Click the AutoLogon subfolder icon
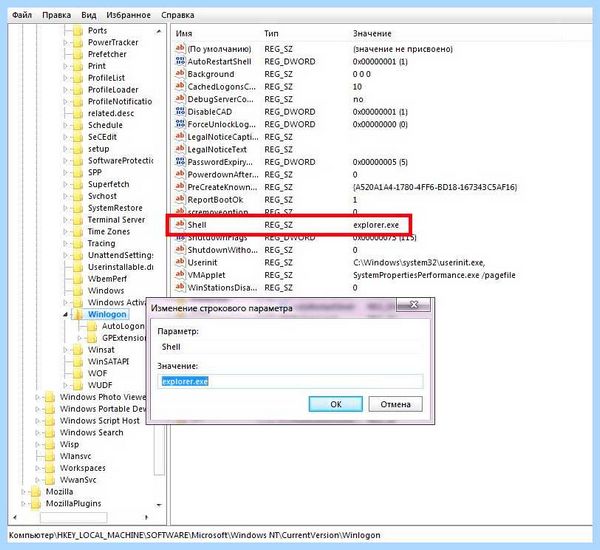The height and width of the screenshot is (550, 600). pyautogui.click(x=92, y=326)
